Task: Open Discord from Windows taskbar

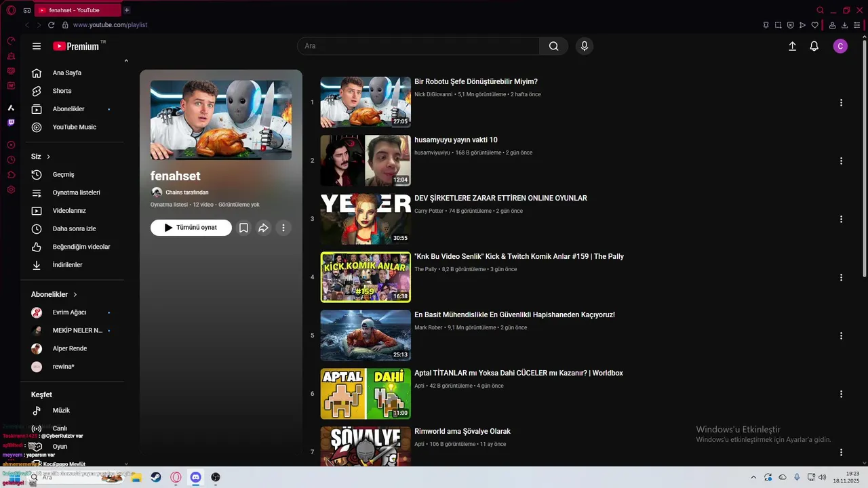Action: [196, 477]
